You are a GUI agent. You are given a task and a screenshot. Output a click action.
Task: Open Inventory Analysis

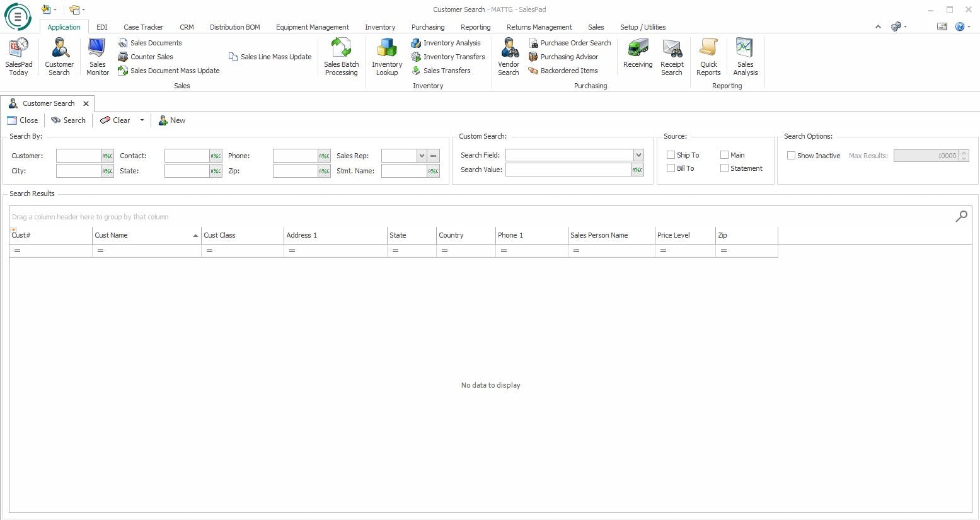coord(446,43)
